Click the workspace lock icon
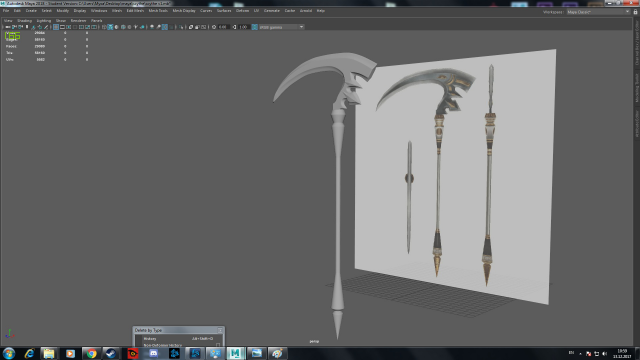Viewport: 640px width, 360px height. (x=635, y=12)
